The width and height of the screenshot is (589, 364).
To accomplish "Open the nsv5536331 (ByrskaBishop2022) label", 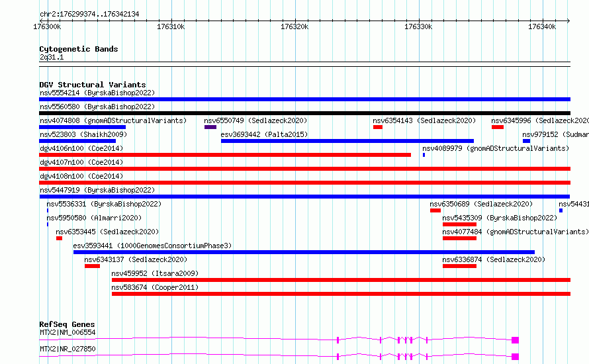I will pyautogui.click(x=104, y=204).
